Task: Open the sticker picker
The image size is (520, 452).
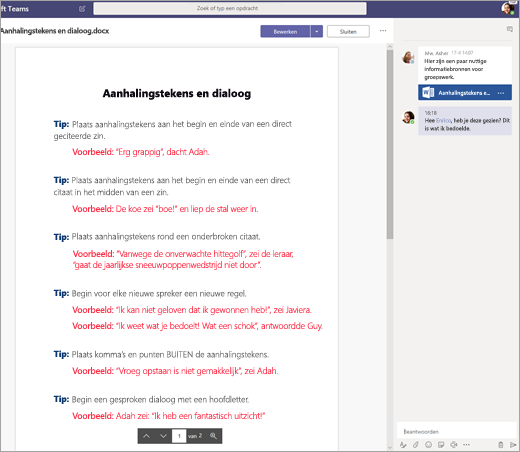Action: click(441, 445)
